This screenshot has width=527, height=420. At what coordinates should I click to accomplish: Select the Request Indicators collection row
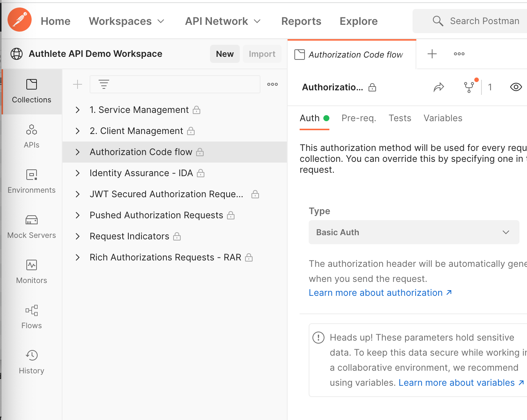click(x=175, y=236)
